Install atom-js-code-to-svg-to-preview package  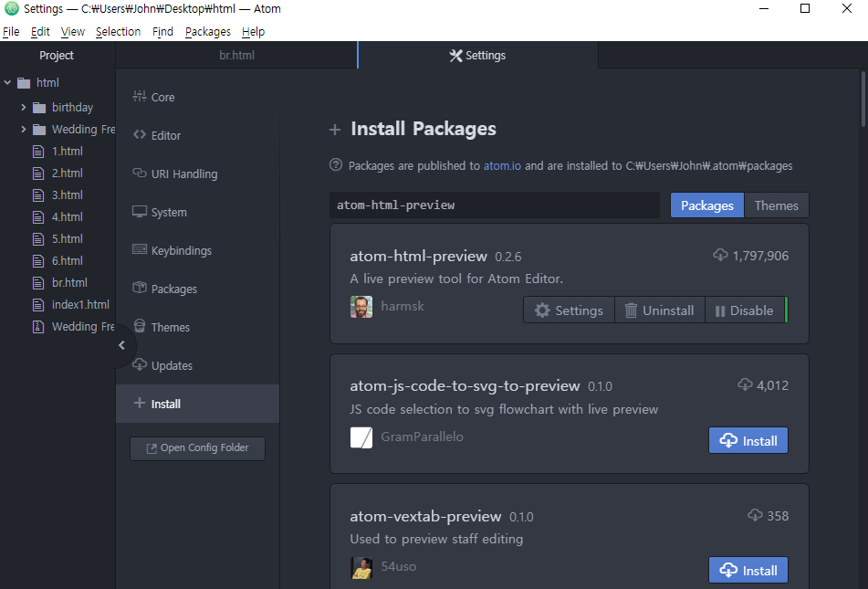748,440
